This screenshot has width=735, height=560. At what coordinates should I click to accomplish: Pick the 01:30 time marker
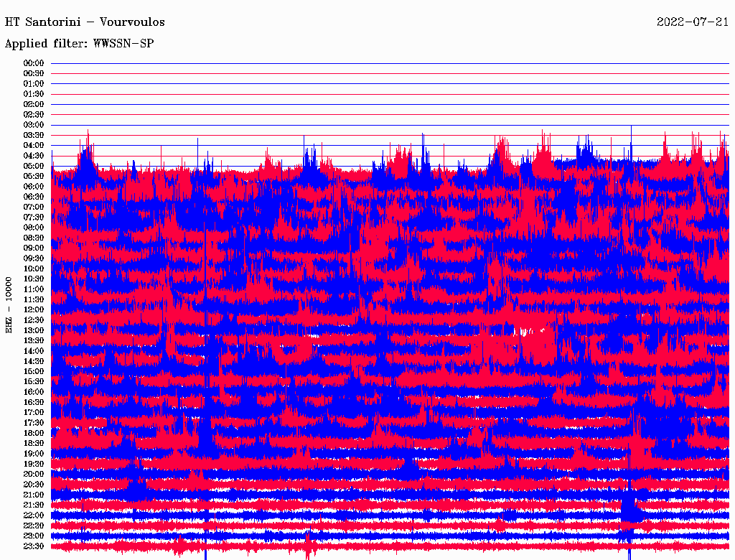[x=34, y=94]
